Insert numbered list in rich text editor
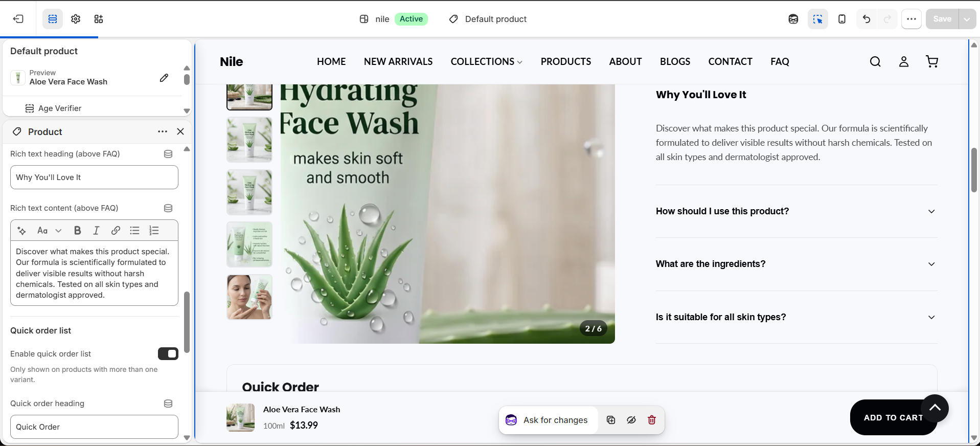 154,231
